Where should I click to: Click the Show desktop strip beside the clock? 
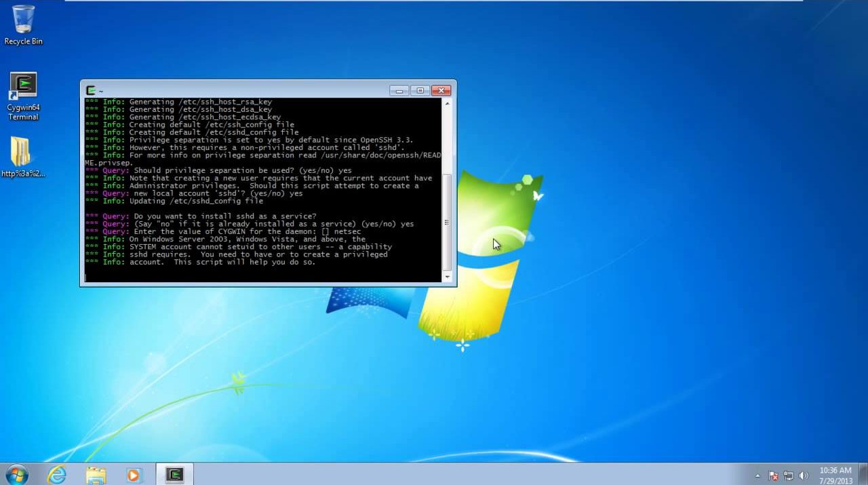(863, 475)
